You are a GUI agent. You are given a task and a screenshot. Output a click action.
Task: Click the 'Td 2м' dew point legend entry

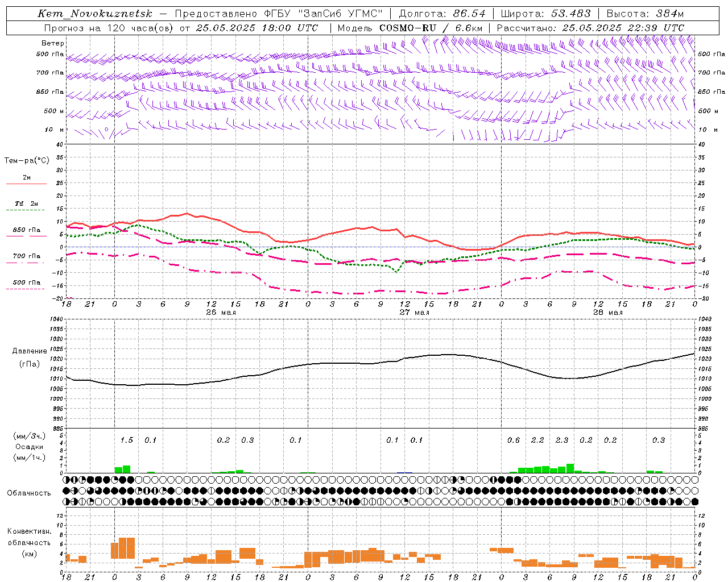click(26, 203)
